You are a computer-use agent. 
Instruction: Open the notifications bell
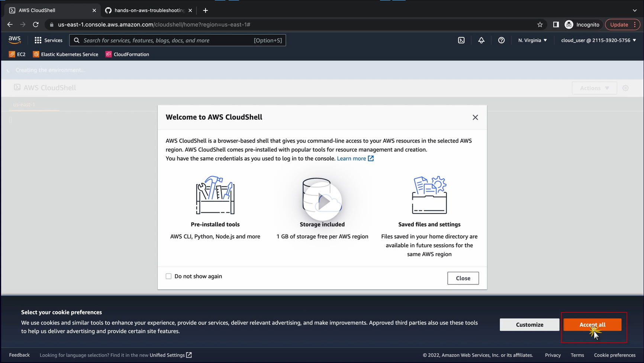point(481,40)
